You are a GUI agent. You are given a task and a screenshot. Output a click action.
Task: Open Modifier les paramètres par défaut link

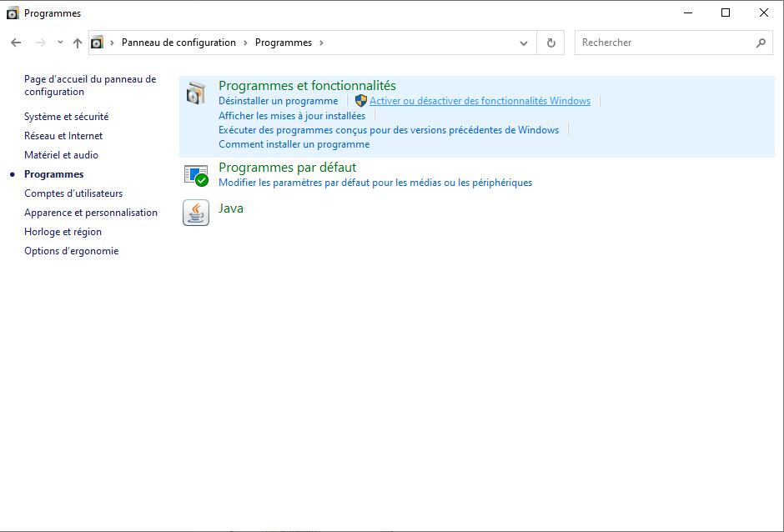(374, 183)
